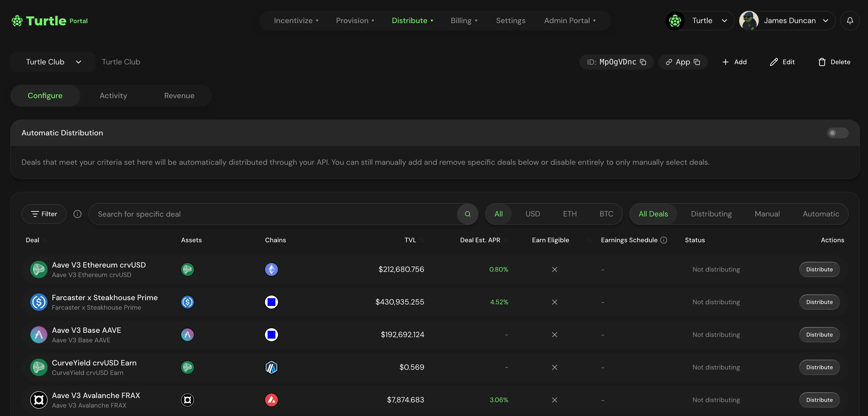Expand the Turtle organization dropdown
Viewport: 868px width, 416px height.
(700, 21)
